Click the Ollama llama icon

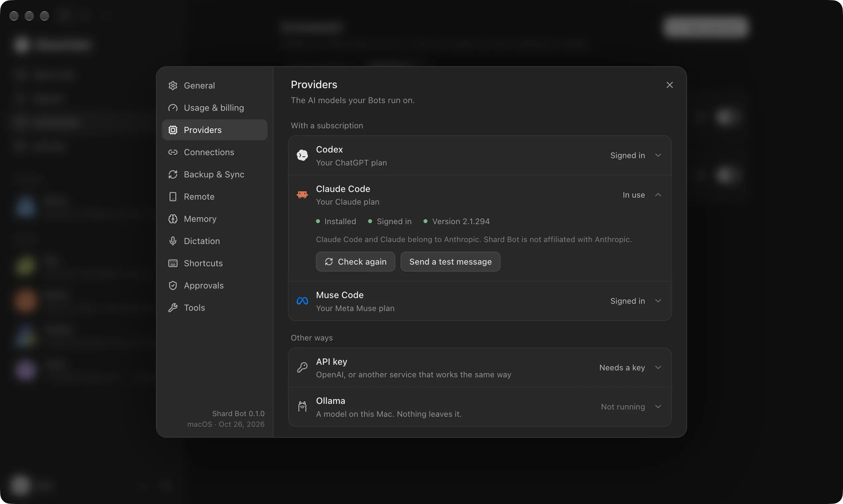click(302, 407)
